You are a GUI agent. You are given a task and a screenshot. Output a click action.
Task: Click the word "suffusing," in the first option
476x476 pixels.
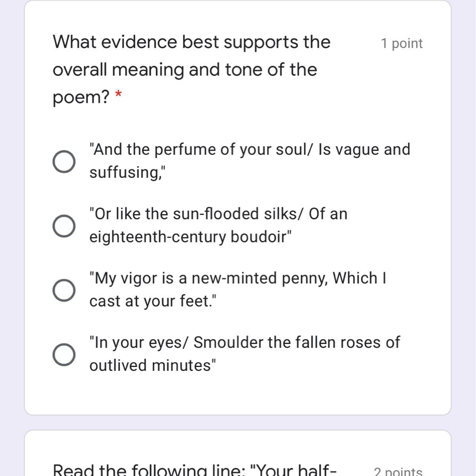click(x=127, y=173)
